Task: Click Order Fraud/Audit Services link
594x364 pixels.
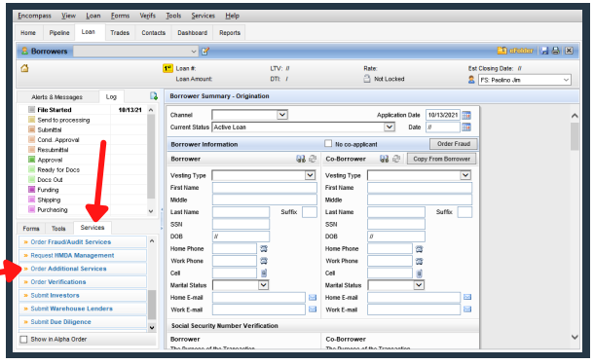Action: pos(83,242)
